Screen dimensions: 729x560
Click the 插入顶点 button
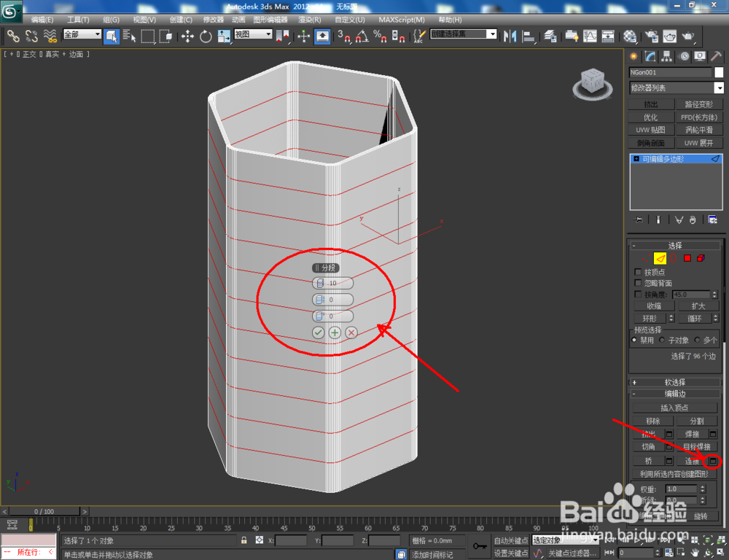point(674,408)
